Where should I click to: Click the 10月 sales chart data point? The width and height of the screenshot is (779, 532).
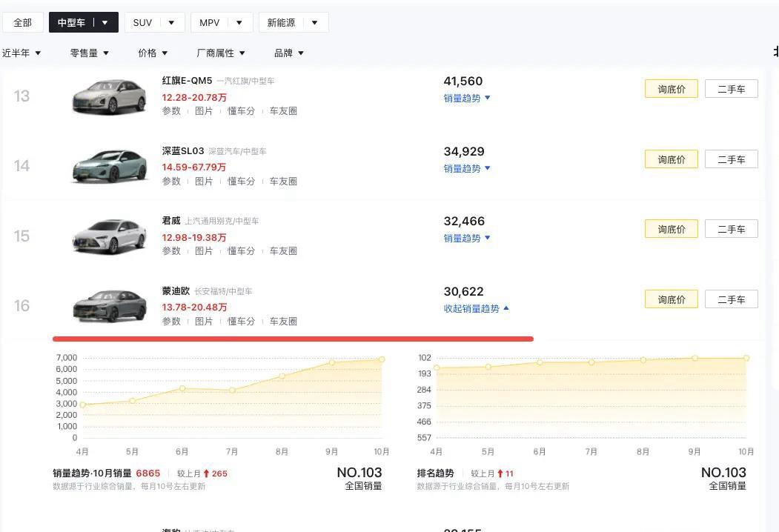click(x=382, y=359)
